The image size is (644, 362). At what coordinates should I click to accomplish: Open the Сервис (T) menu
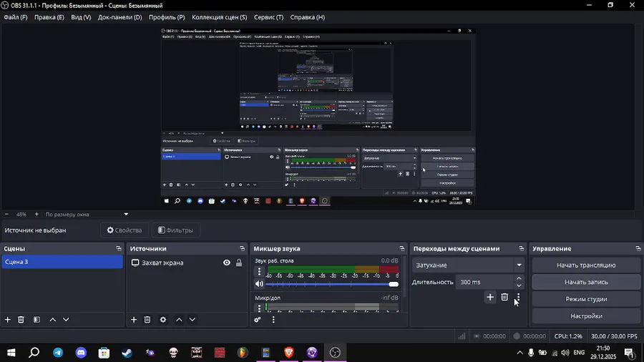(268, 17)
